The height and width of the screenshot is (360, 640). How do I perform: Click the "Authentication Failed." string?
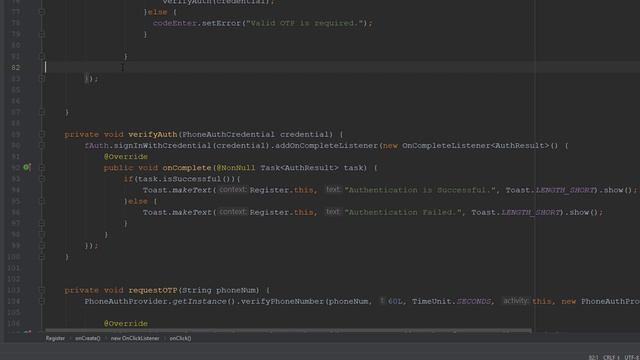403,212
